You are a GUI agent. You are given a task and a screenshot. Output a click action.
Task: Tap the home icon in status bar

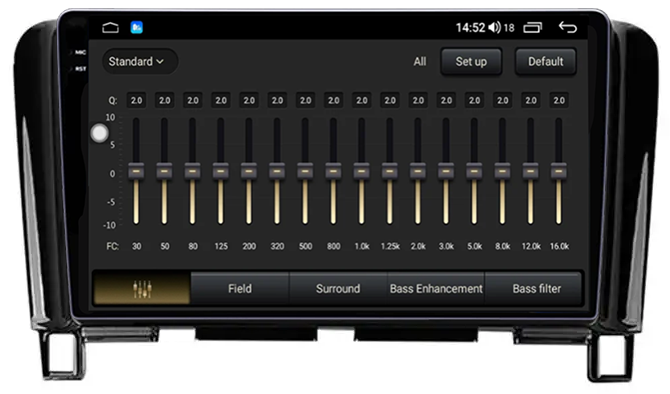click(110, 28)
